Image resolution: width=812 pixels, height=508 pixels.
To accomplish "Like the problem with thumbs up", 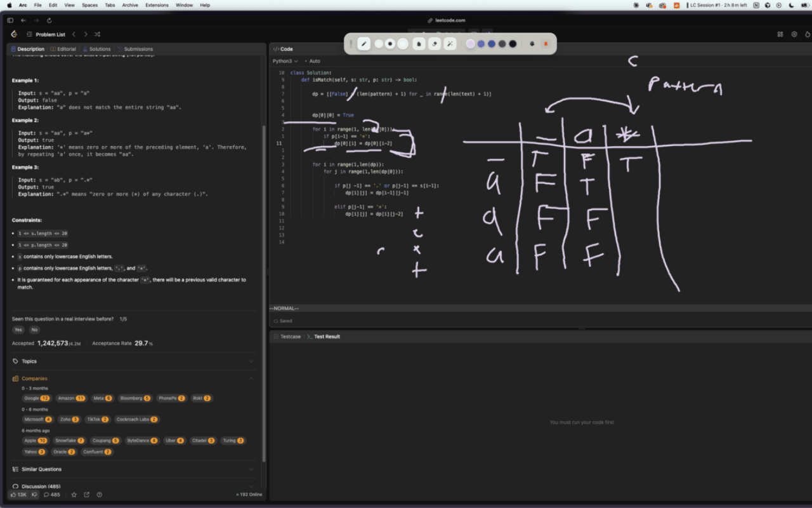I will (18, 495).
